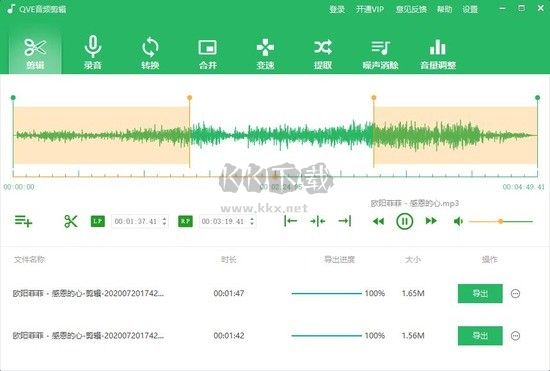Click the right orange selection marker handle
Viewport: 550px width, 371px height.
coord(374,97)
